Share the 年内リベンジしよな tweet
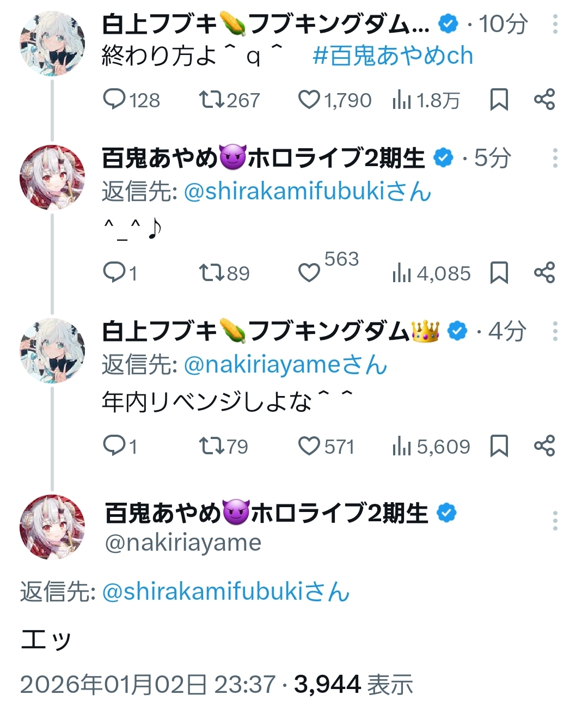The width and height of the screenshot is (588, 713). [544, 446]
